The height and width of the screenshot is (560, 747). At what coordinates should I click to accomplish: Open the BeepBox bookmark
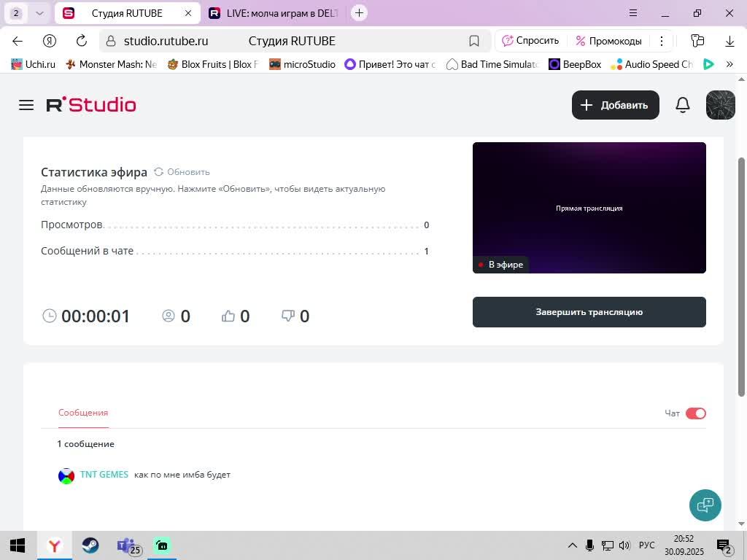pyautogui.click(x=575, y=64)
